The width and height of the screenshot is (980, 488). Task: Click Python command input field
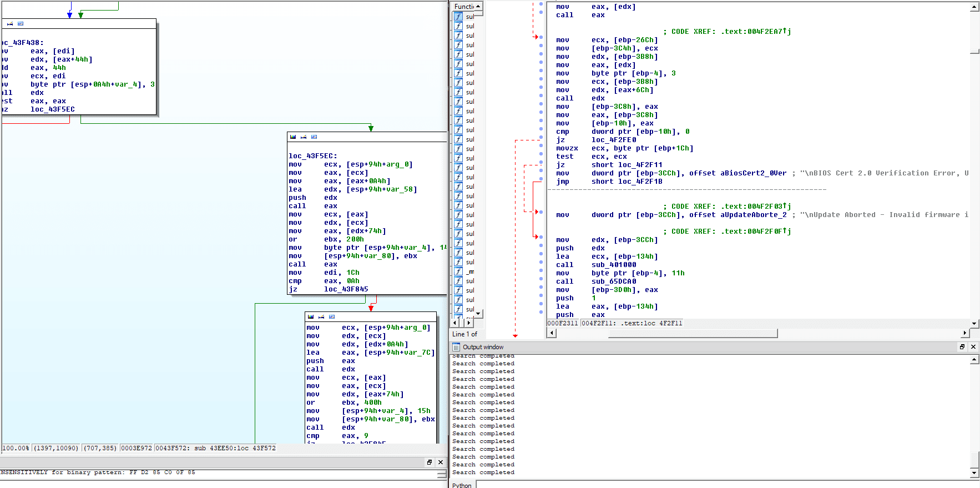point(728,485)
